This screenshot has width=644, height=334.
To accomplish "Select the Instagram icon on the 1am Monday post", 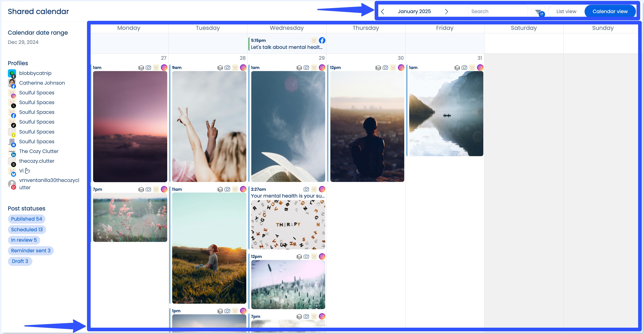I will point(164,67).
